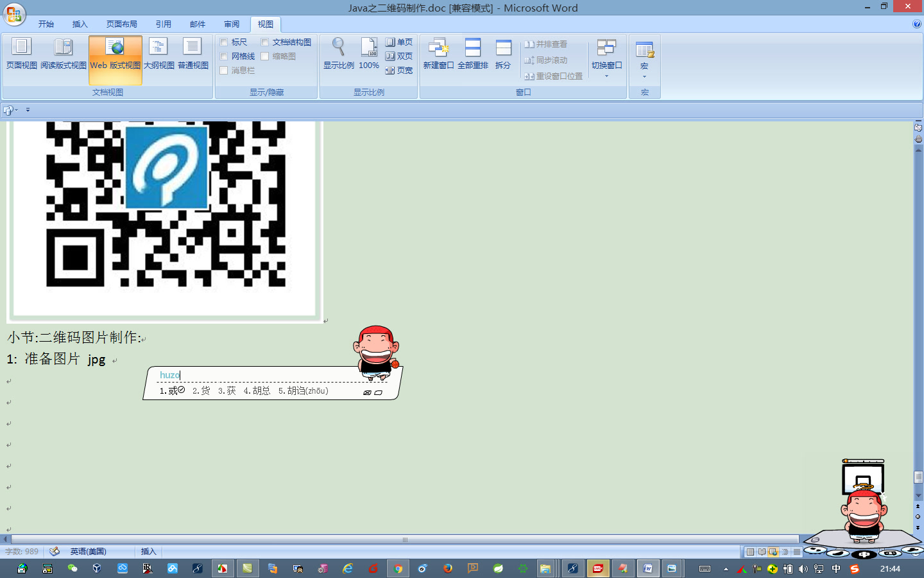This screenshot has height=578, width=924.
Task: Click vertical scrollbar thumb
Action: click(x=918, y=477)
